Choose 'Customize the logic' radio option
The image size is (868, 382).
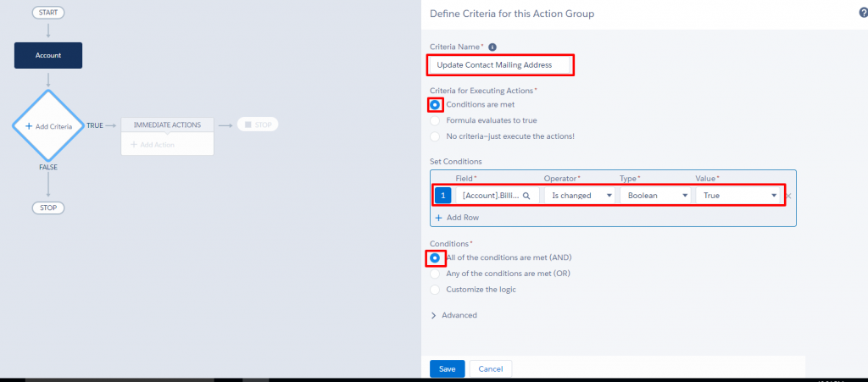point(435,289)
